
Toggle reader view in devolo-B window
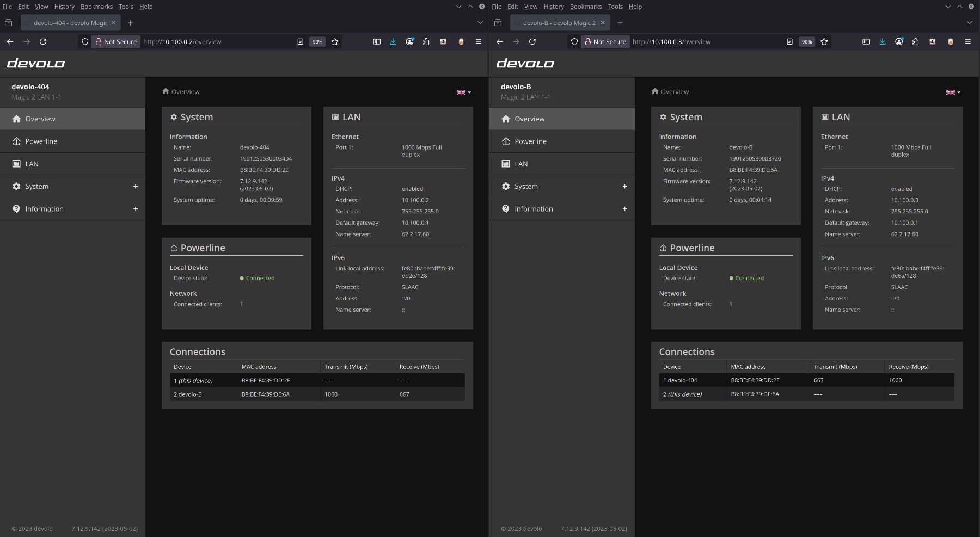click(789, 41)
